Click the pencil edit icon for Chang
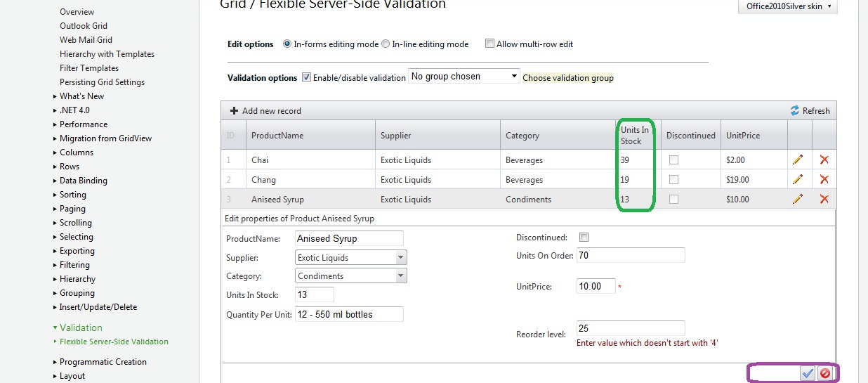 click(797, 180)
